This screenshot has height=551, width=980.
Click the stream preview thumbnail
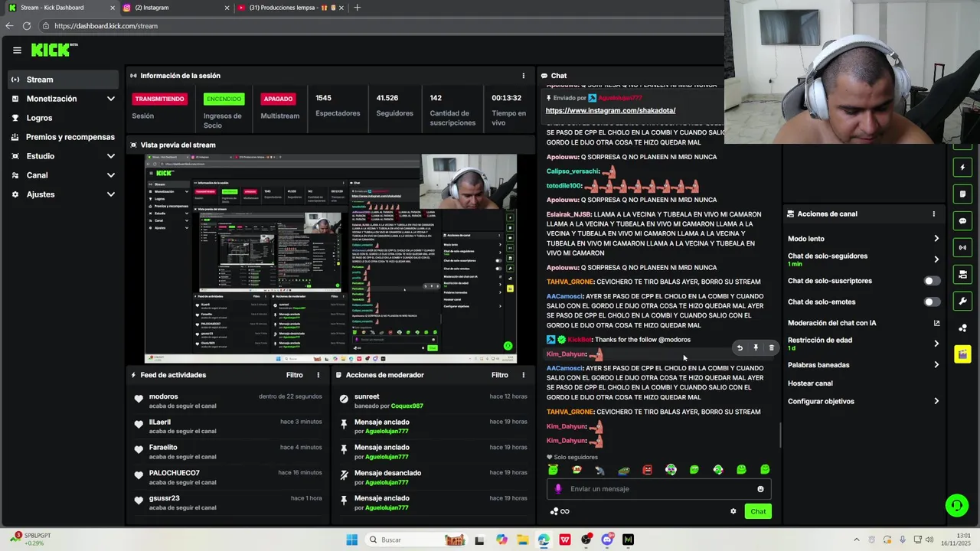(x=331, y=259)
